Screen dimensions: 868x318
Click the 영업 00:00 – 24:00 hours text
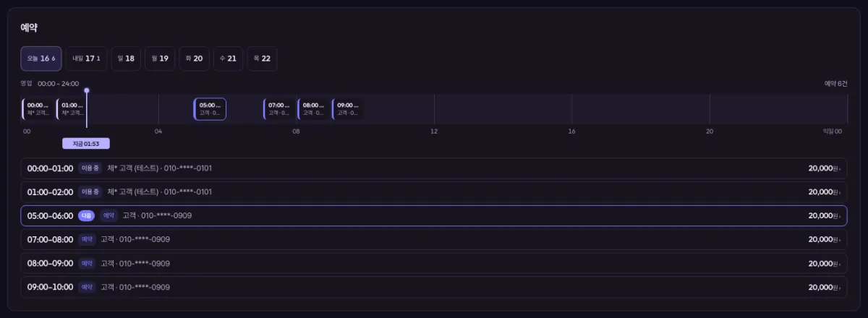pos(50,84)
